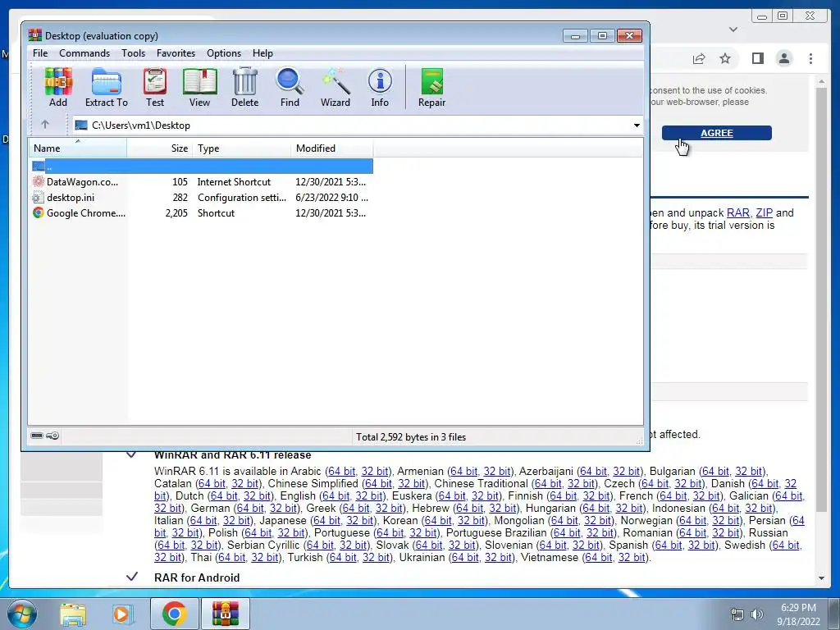Open Windows Explorer from taskbar

point(72,614)
